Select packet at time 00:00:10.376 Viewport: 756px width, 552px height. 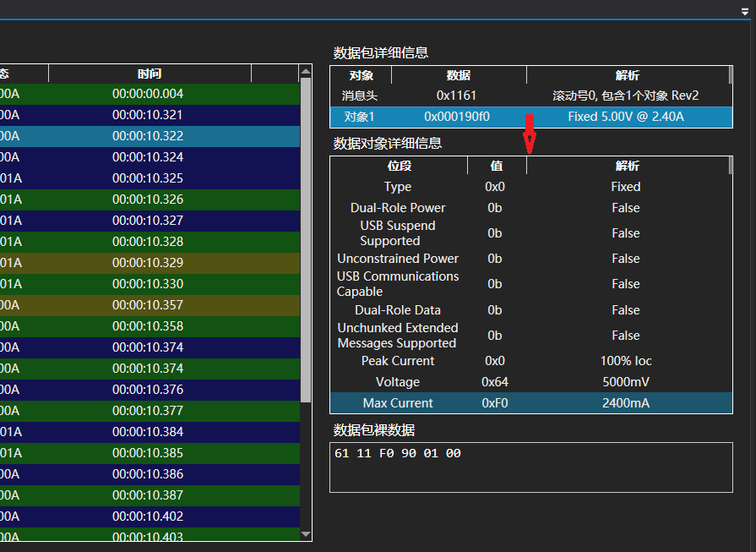tap(150, 390)
